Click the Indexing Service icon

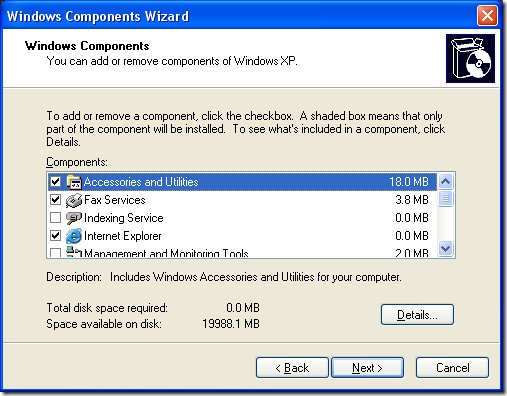74,218
